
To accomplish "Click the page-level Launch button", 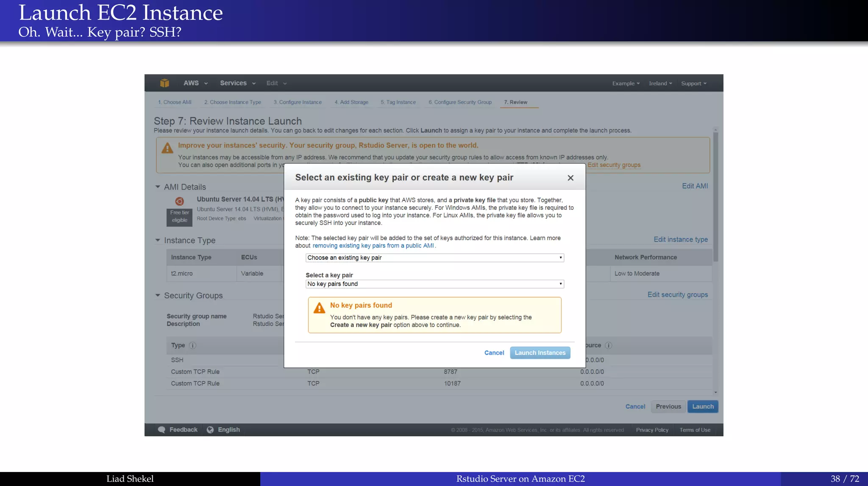I will pos(703,406).
